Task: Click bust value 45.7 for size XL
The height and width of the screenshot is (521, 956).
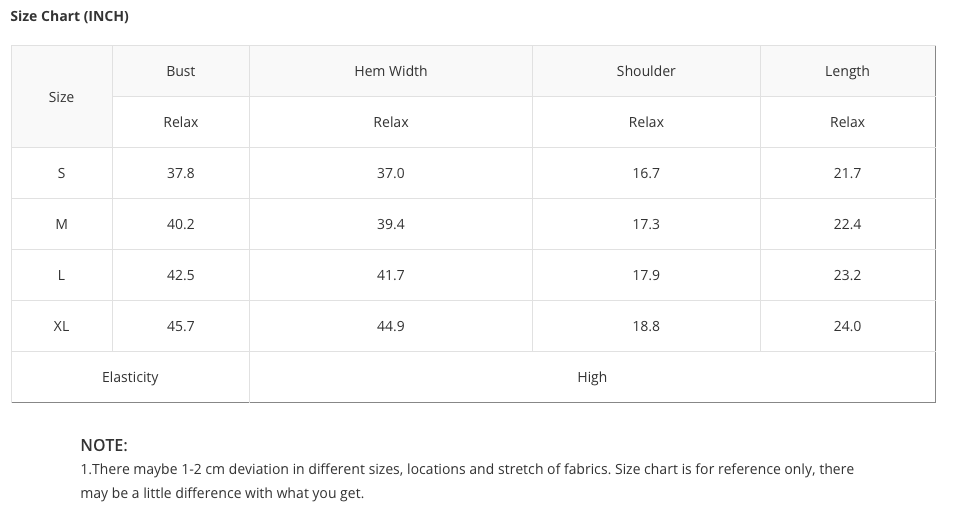Action: pos(181,326)
